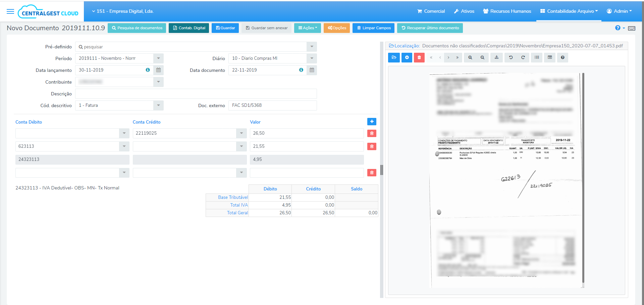Rotate the document clockwise
Screen dimensions: 644x305
(523, 57)
